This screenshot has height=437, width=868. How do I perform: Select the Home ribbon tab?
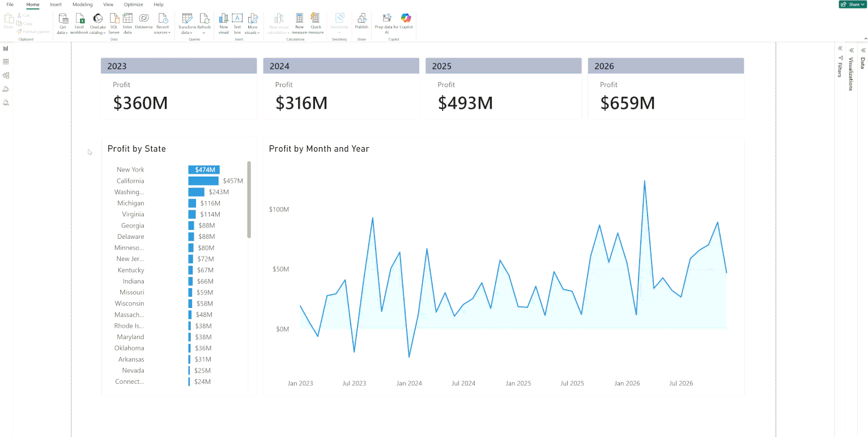click(33, 5)
